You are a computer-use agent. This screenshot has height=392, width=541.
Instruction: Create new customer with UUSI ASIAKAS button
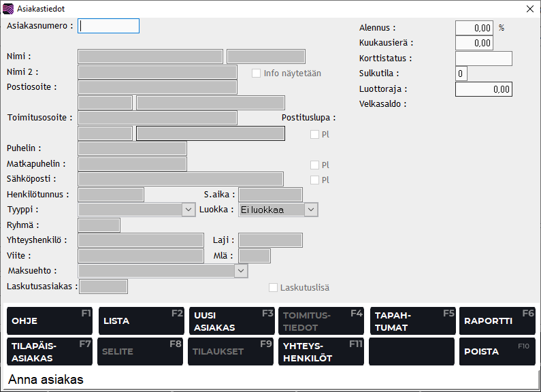click(x=231, y=321)
